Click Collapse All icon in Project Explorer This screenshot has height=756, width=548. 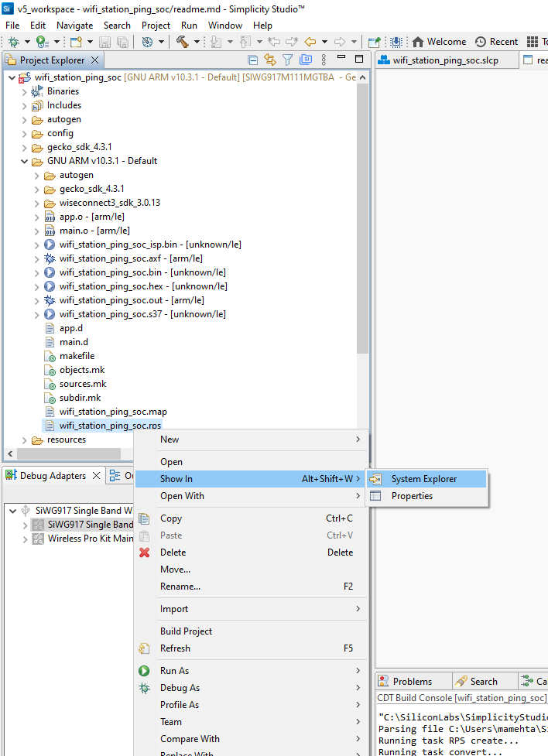pos(253,60)
